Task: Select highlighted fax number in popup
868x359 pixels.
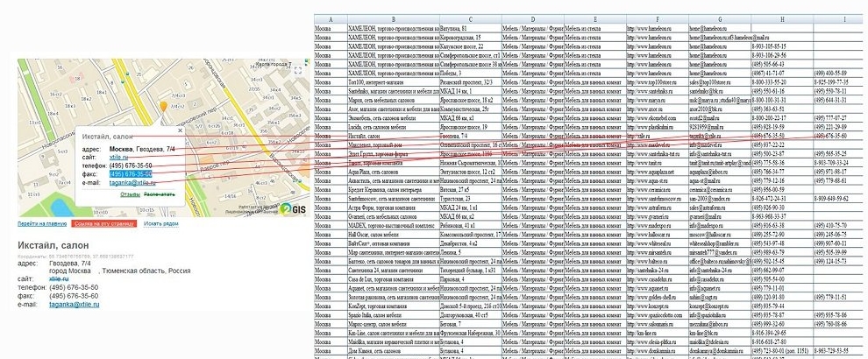Action: click(131, 174)
